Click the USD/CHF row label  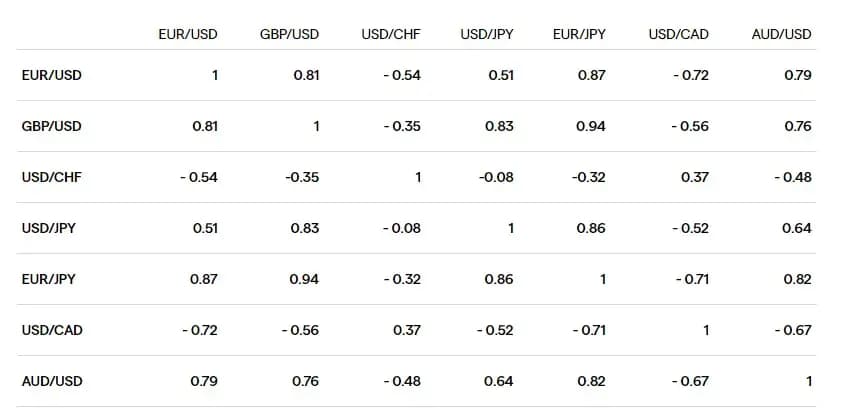tap(52, 177)
